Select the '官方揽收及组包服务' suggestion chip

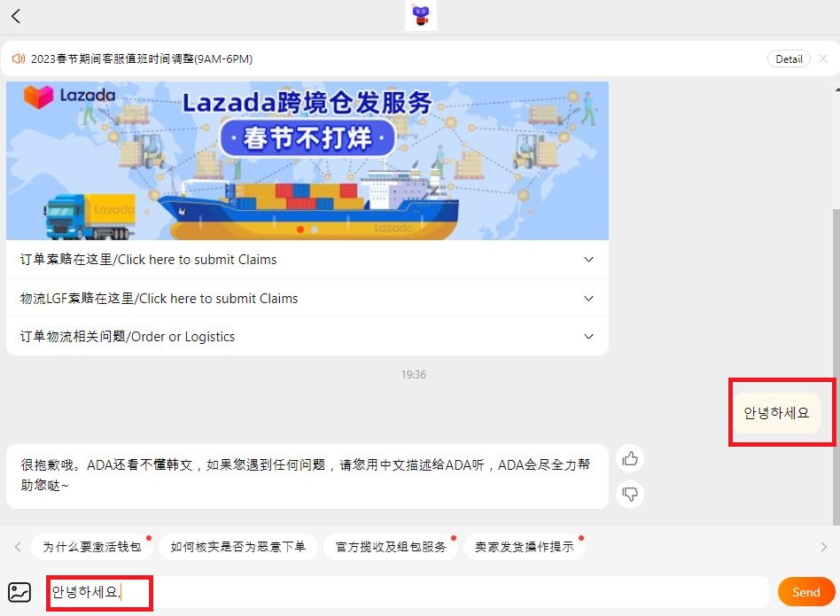391,547
